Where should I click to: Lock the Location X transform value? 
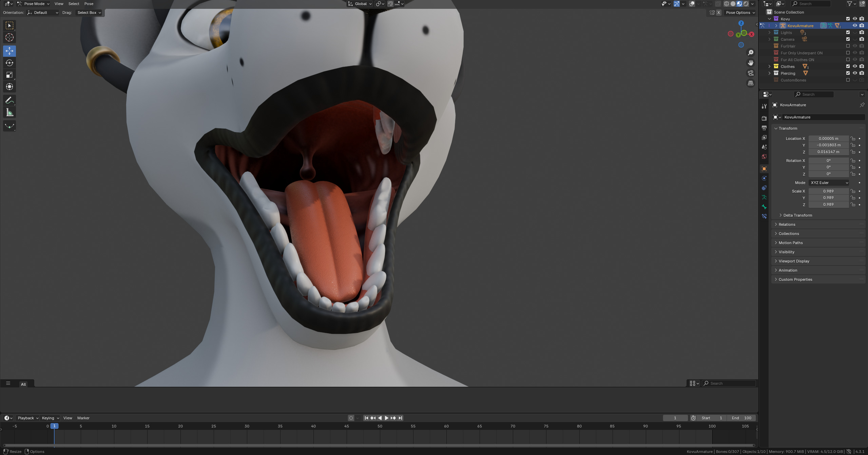853,139
